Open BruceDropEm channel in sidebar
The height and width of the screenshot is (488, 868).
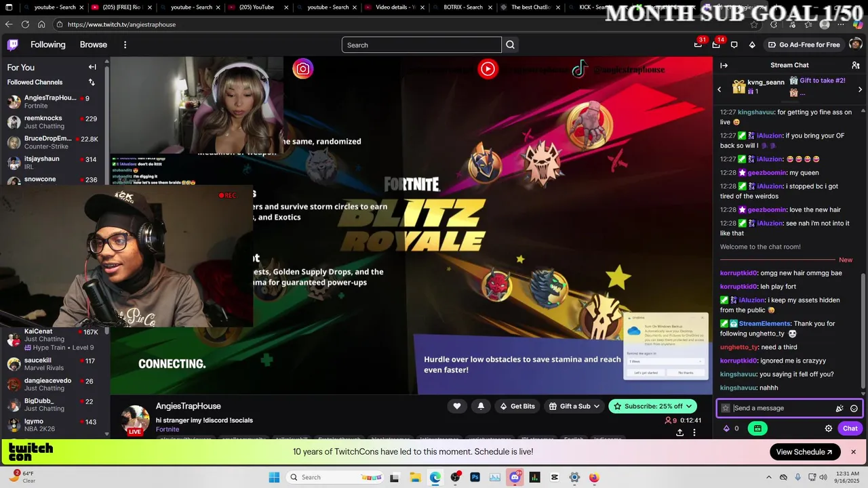[x=53, y=142]
